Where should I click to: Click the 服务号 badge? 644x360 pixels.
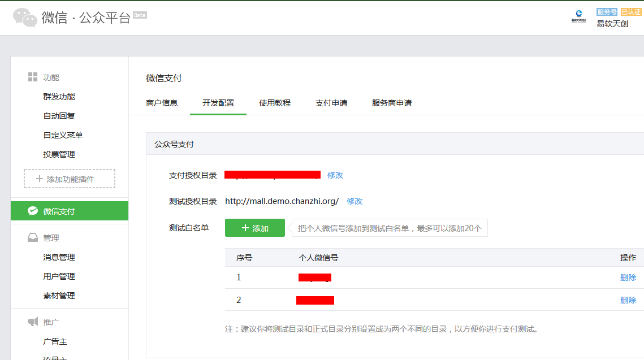[x=607, y=12]
